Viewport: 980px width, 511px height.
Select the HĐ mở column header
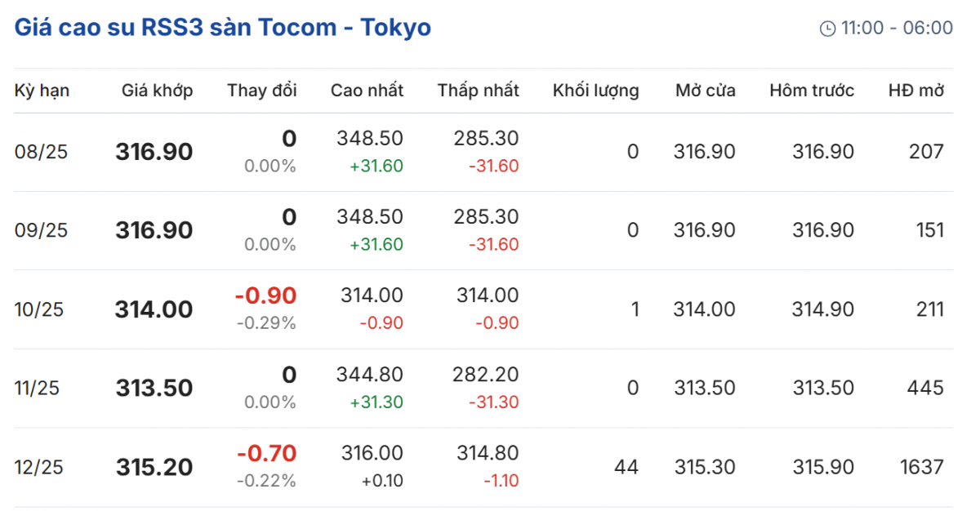pyautogui.click(x=915, y=91)
